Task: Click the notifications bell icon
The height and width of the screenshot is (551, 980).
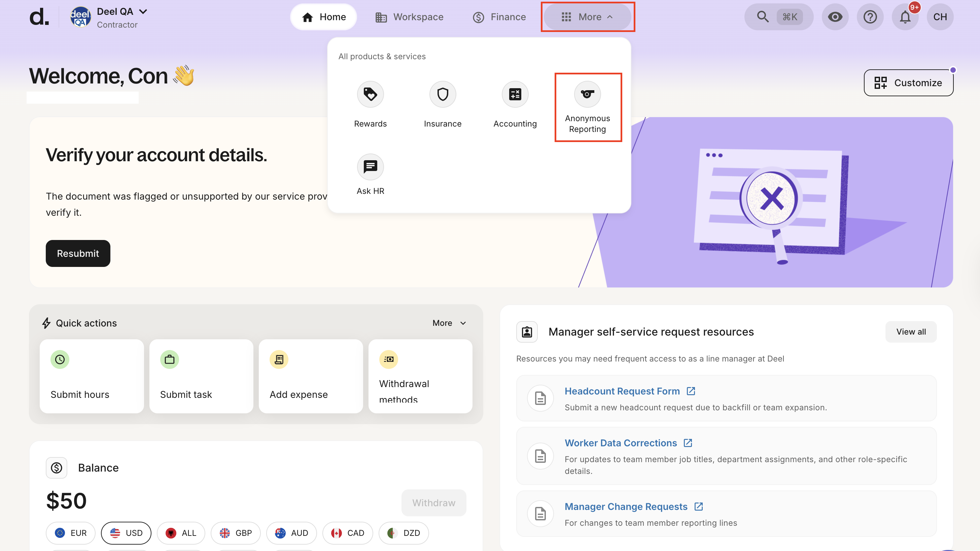Action: (x=905, y=17)
